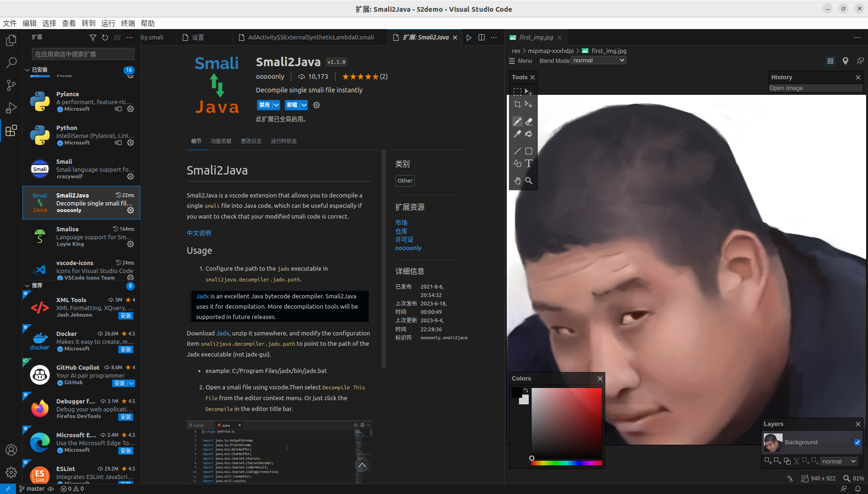868x494 pixels.
Task: Select the rectangular marquee selection tool
Action: point(517,92)
